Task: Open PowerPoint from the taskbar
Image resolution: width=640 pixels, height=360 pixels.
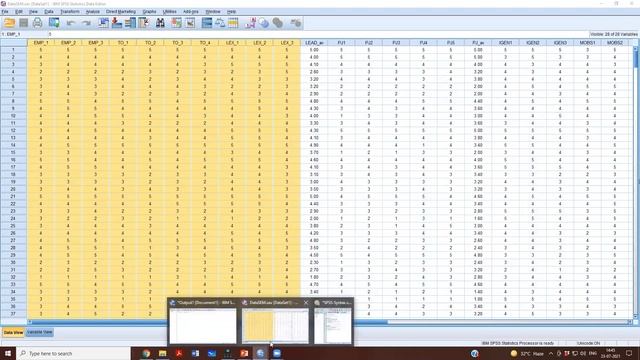Action: click(244, 353)
